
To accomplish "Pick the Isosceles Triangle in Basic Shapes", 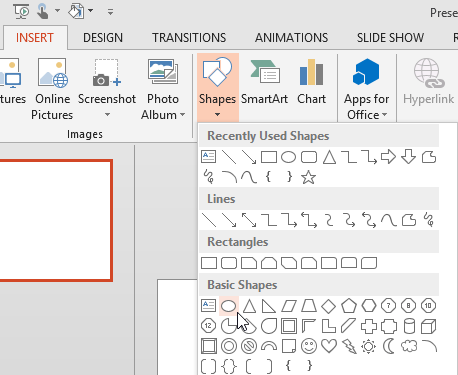I will click(249, 306).
